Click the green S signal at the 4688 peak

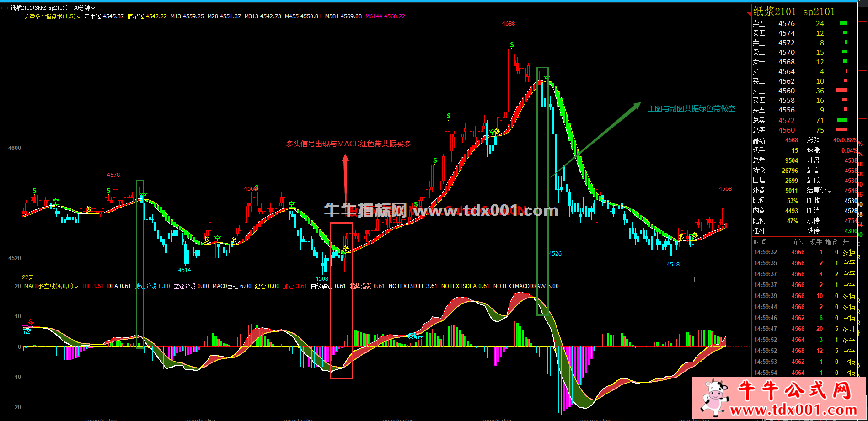pyautogui.click(x=512, y=45)
